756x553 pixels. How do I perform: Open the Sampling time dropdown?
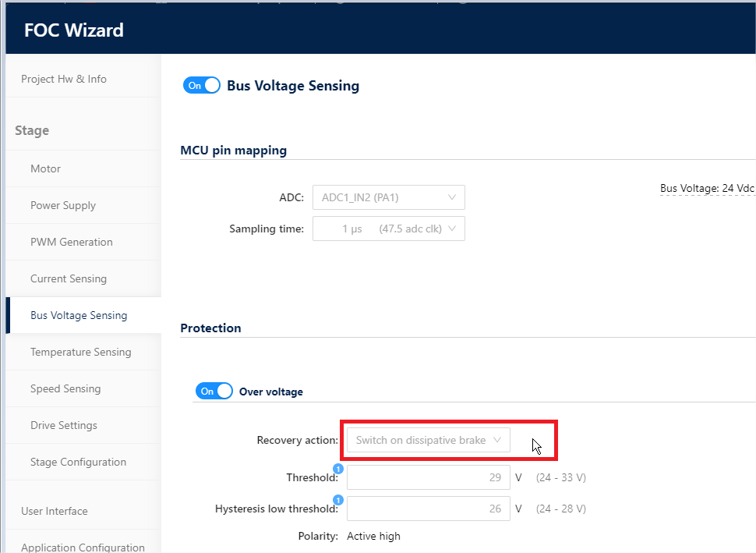(x=388, y=229)
